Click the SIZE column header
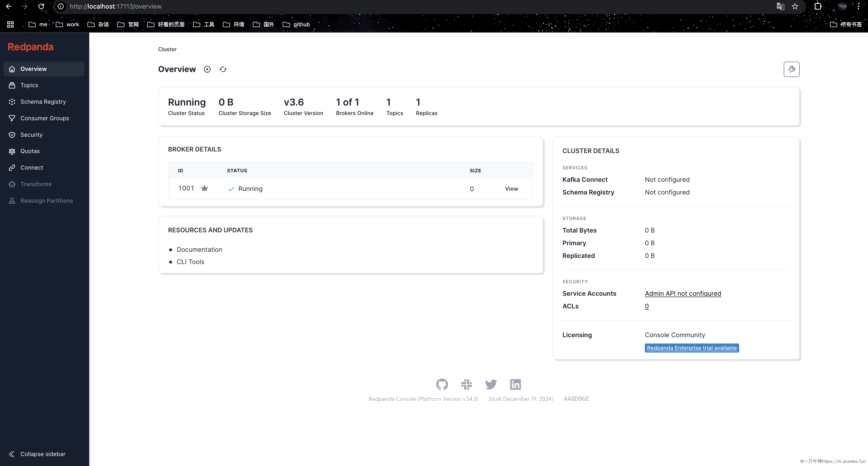868x466 pixels. click(475, 171)
